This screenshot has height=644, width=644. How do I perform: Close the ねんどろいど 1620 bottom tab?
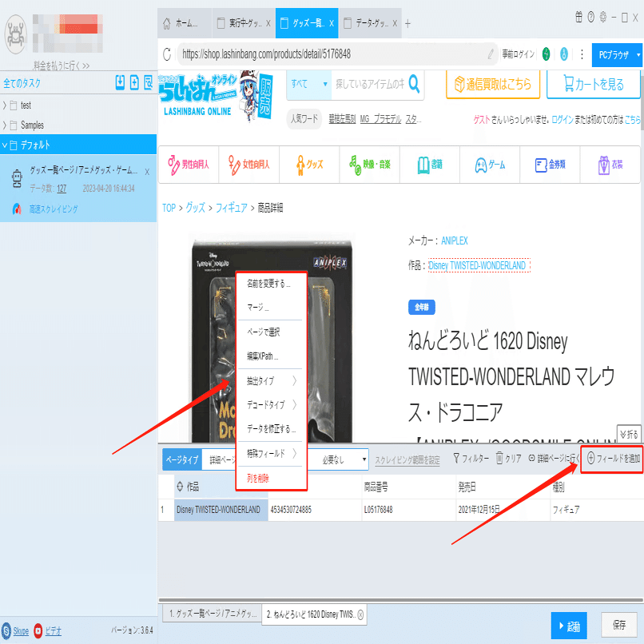[x=360, y=614]
